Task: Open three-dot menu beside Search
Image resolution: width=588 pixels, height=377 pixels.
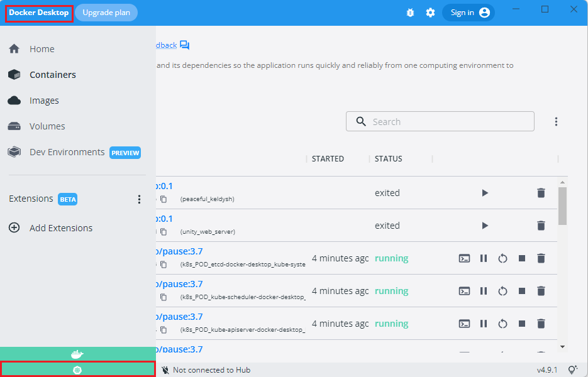Action: (x=556, y=121)
